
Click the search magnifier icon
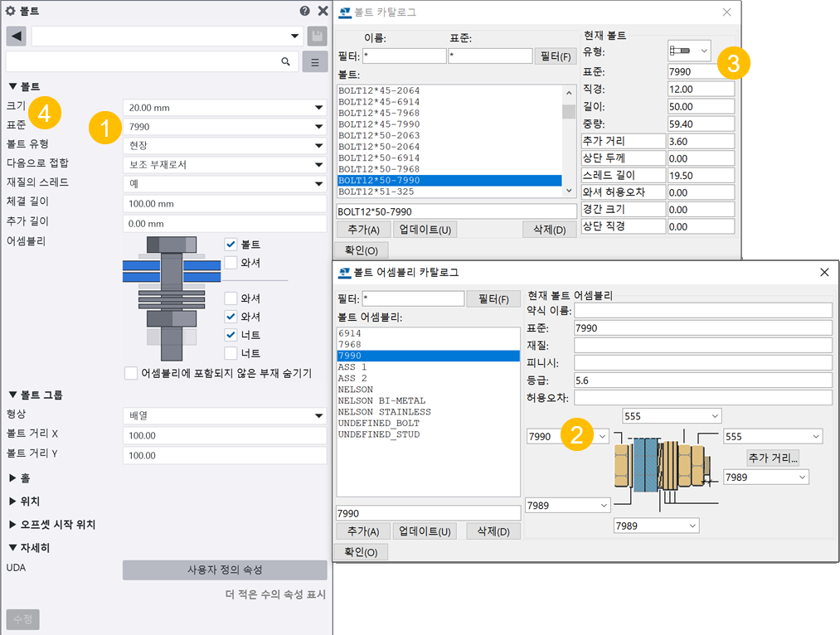(x=286, y=61)
